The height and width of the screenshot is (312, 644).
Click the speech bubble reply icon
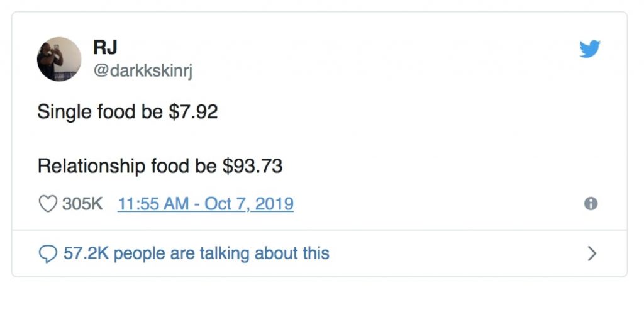click(48, 253)
